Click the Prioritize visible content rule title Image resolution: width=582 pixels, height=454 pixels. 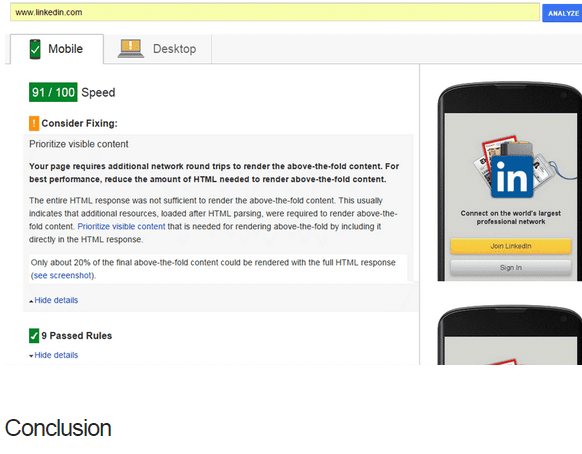click(79, 144)
